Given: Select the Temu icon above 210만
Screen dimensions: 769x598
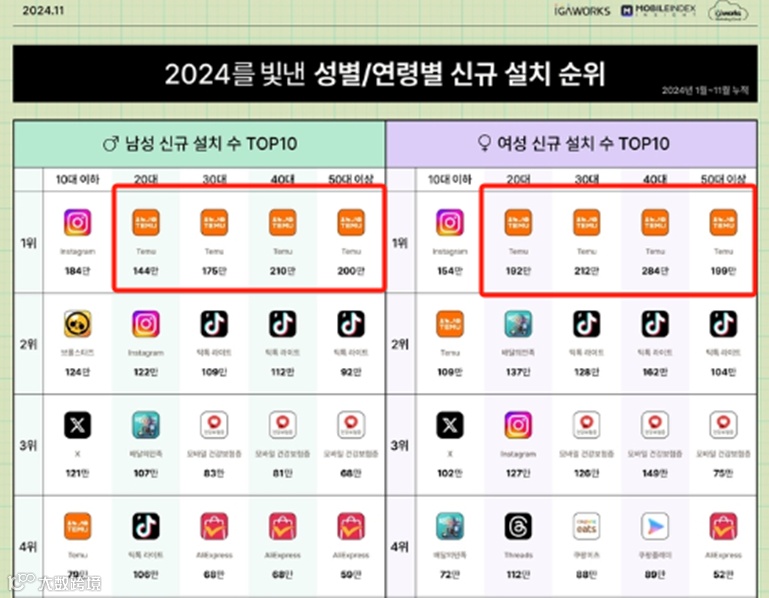Looking at the screenshot, I should 282,223.
